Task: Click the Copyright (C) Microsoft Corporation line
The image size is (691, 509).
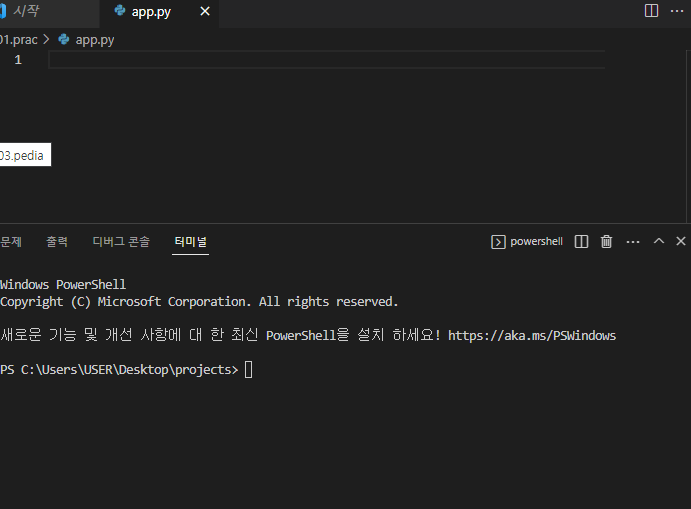Action: [x=199, y=302]
